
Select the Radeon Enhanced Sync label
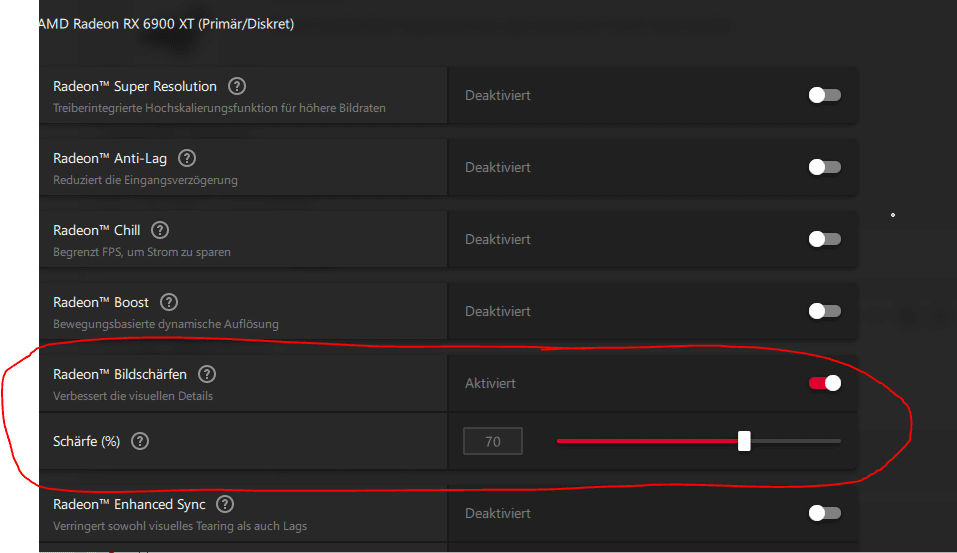[129, 505]
